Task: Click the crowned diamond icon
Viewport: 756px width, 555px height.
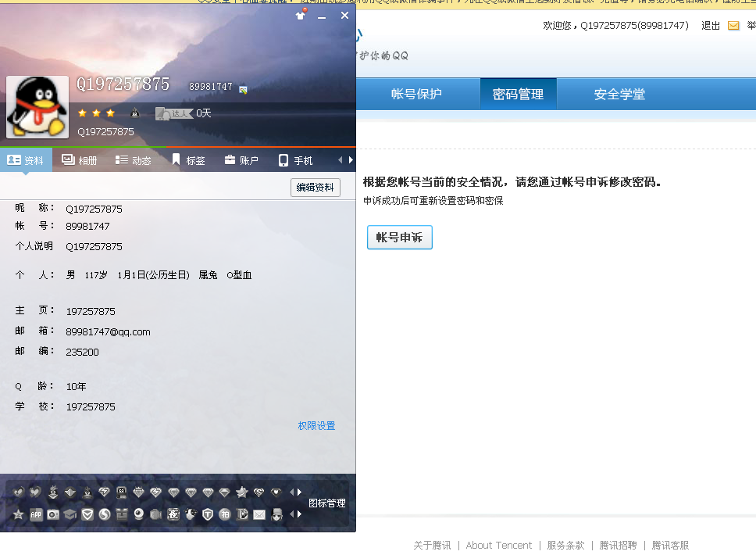Action: point(138,492)
